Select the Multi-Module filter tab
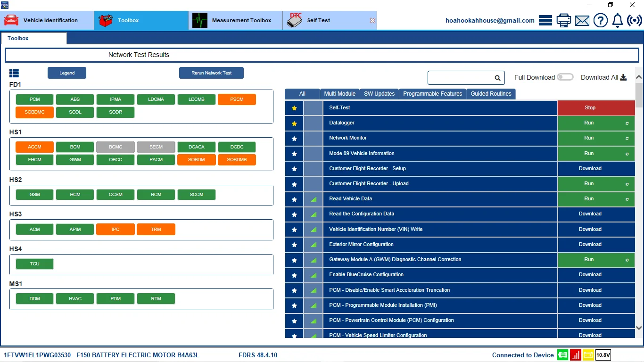The height and width of the screenshot is (362, 644). [x=339, y=94]
